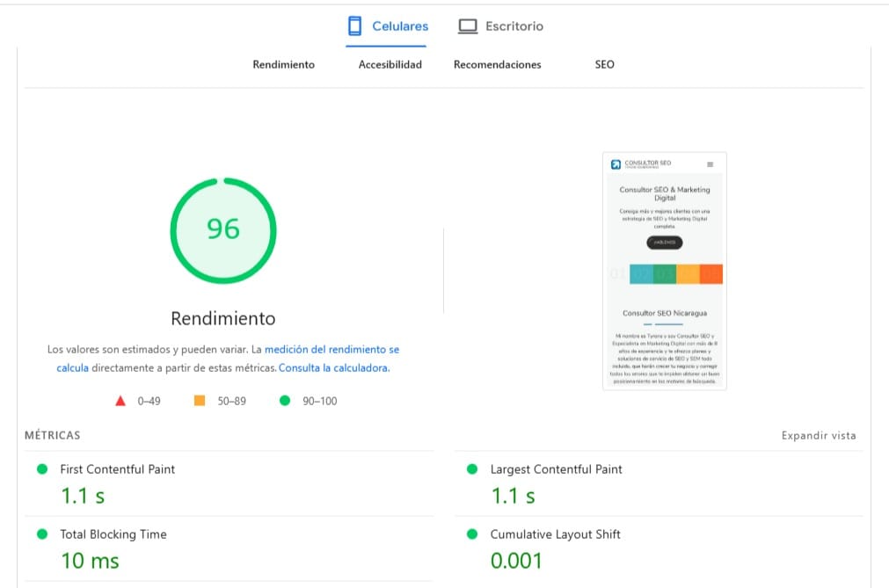889x588 pixels.
Task: Click the dark button in the page preview
Action: pyautogui.click(x=665, y=243)
